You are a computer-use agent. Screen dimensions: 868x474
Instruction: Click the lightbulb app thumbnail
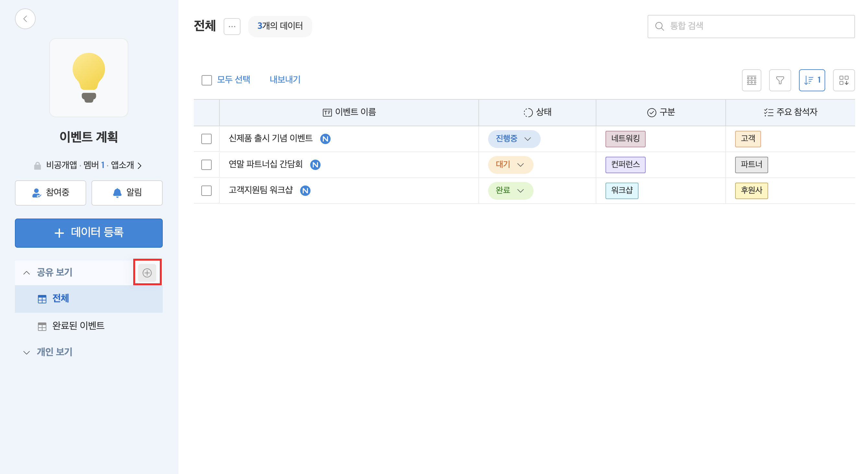[88, 78]
